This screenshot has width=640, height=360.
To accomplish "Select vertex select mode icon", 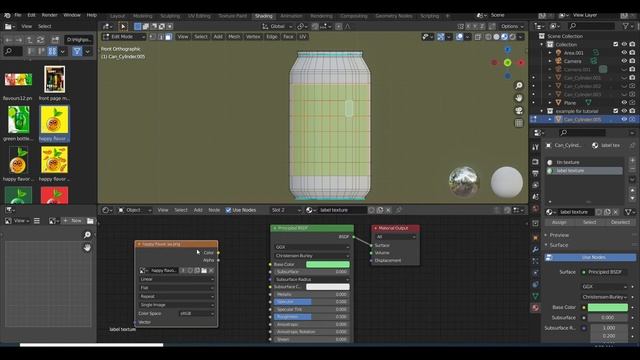I will [x=152, y=37].
